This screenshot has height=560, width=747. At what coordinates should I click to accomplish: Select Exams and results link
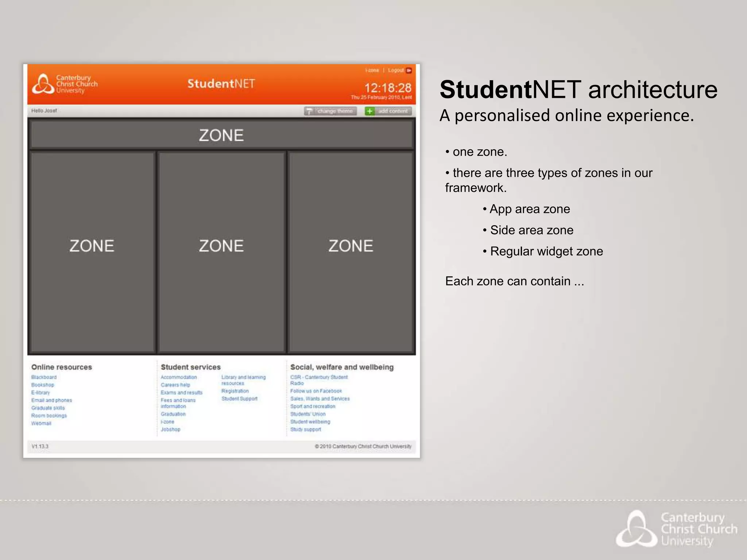click(x=181, y=393)
